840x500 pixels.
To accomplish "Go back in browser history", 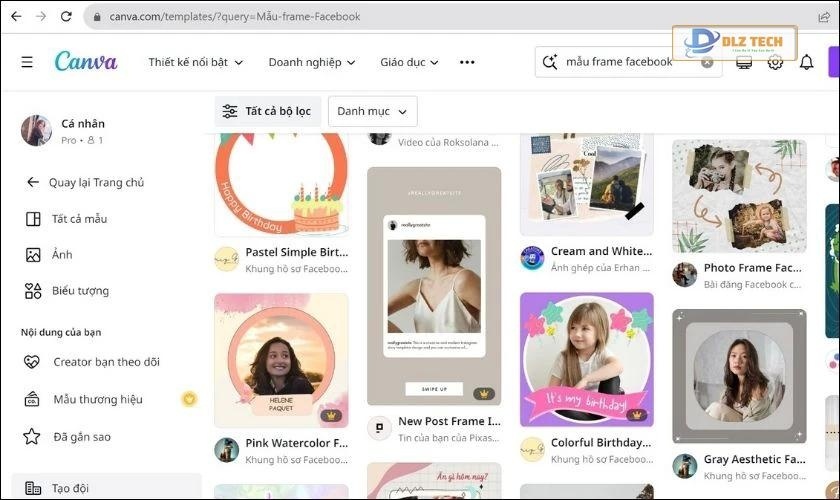I will [14, 17].
